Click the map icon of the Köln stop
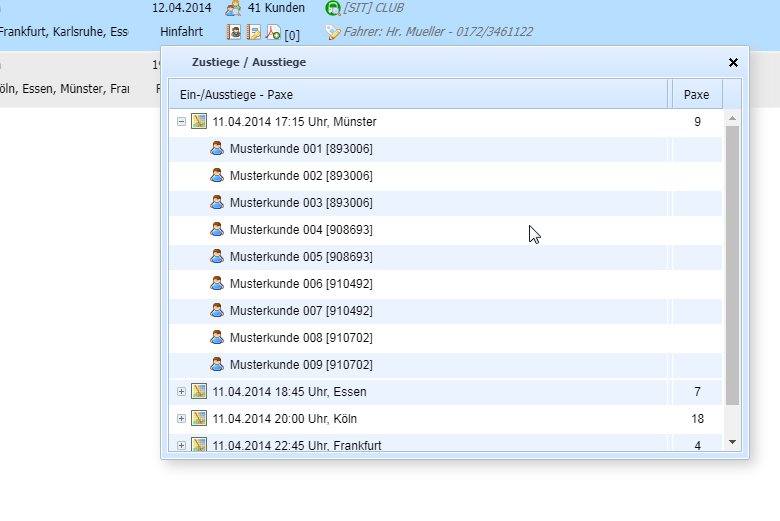The image size is (780, 521). tap(199, 419)
